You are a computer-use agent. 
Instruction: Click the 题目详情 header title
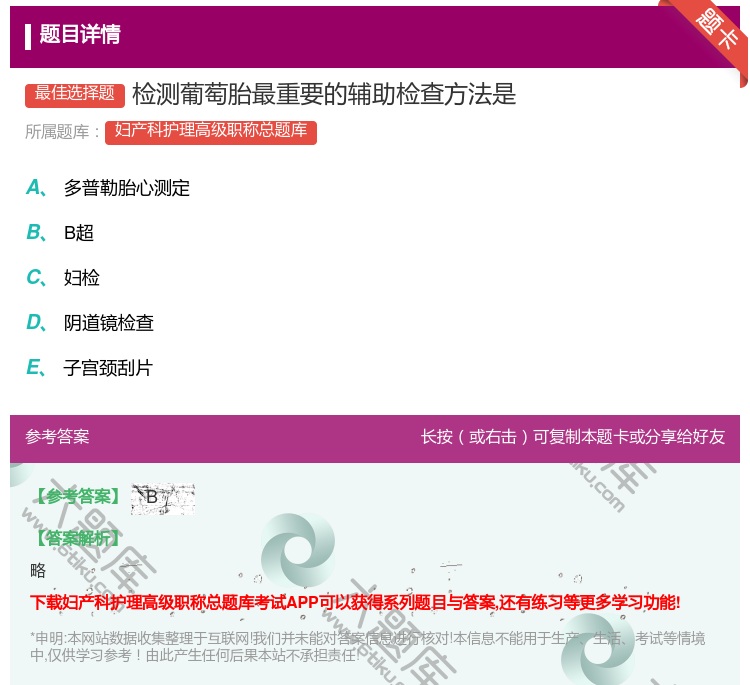tap(80, 34)
